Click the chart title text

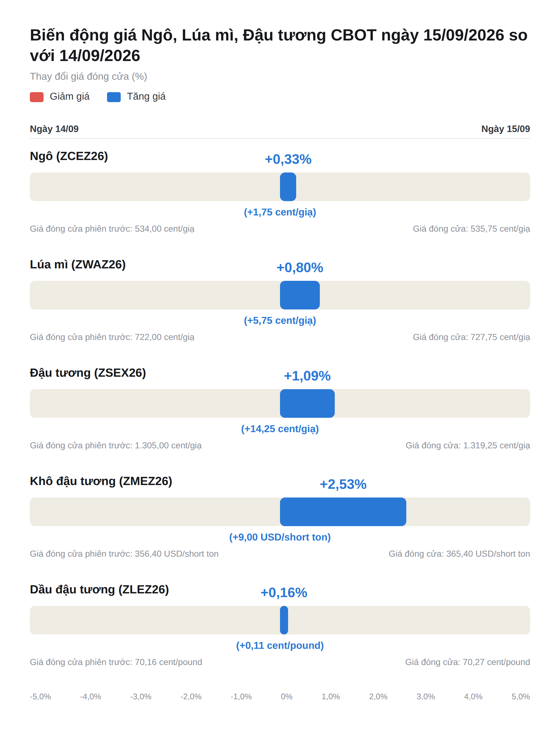click(x=279, y=45)
